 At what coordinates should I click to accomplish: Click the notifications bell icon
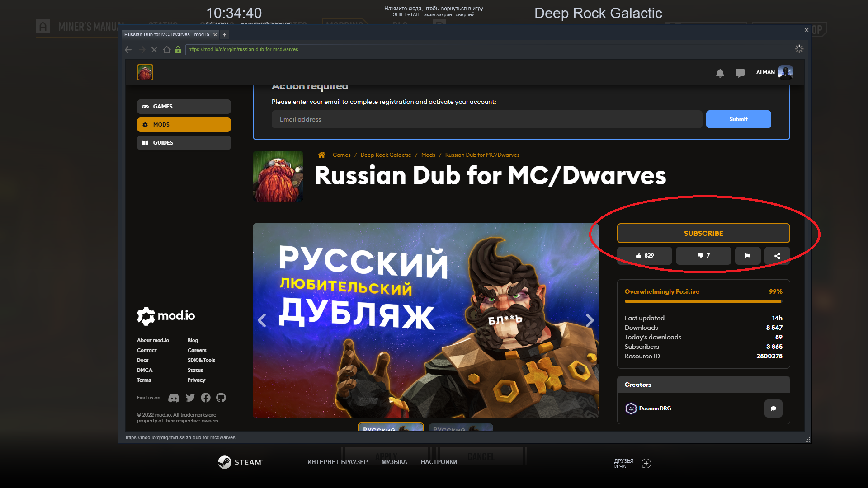pyautogui.click(x=720, y=73)
